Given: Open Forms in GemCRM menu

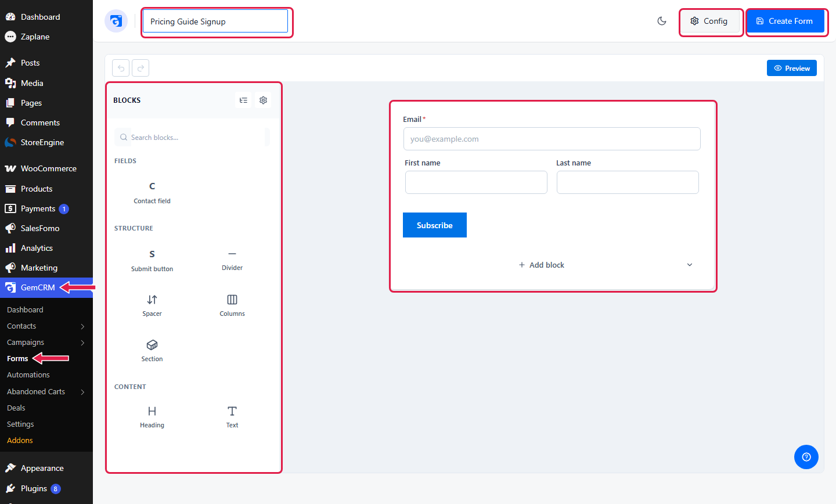Looking at the screenshot, I should pyautogui.click(x=17, y=359).
